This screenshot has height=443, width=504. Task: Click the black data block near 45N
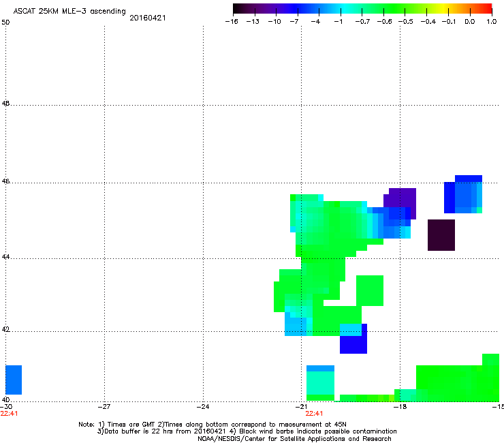coord(441,235)
